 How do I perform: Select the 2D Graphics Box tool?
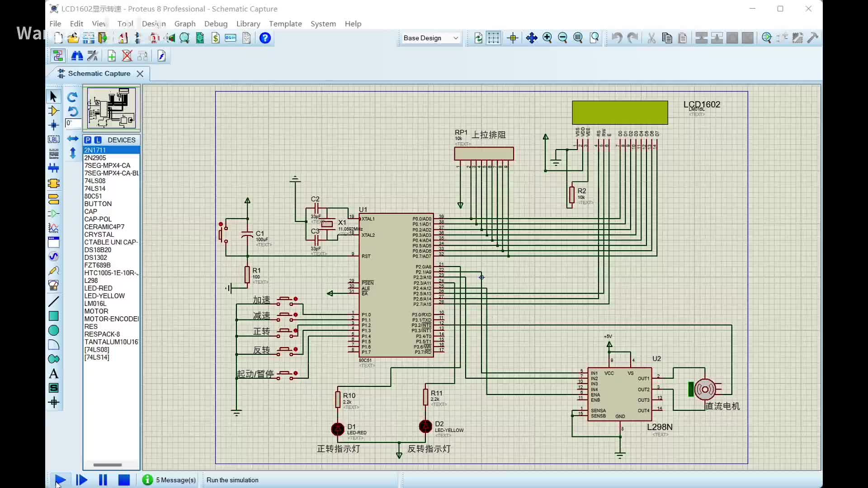point(53,316)
